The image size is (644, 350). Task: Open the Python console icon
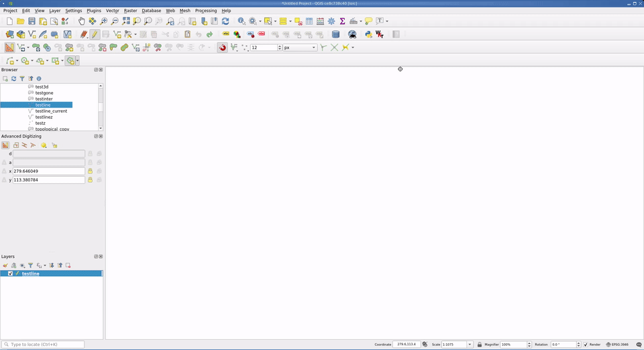click(368, 34)
